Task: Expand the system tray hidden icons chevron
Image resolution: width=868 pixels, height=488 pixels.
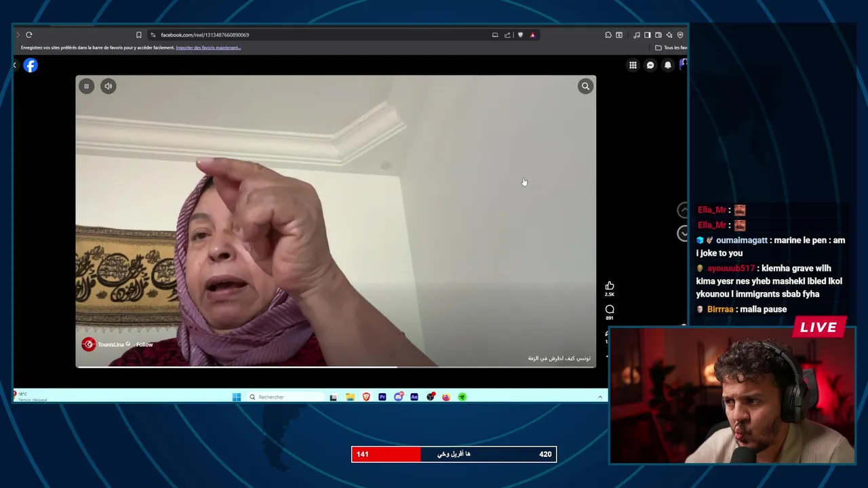Action: (600, 397)
